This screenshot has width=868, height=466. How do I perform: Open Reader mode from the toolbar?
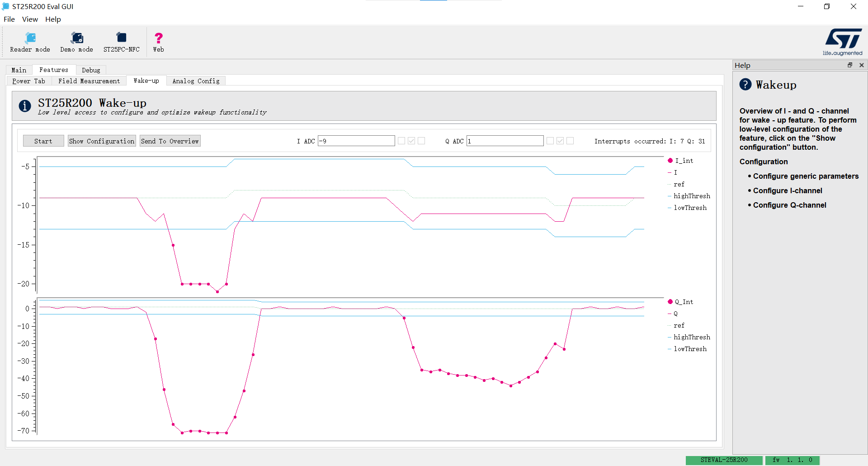[30, 43]
